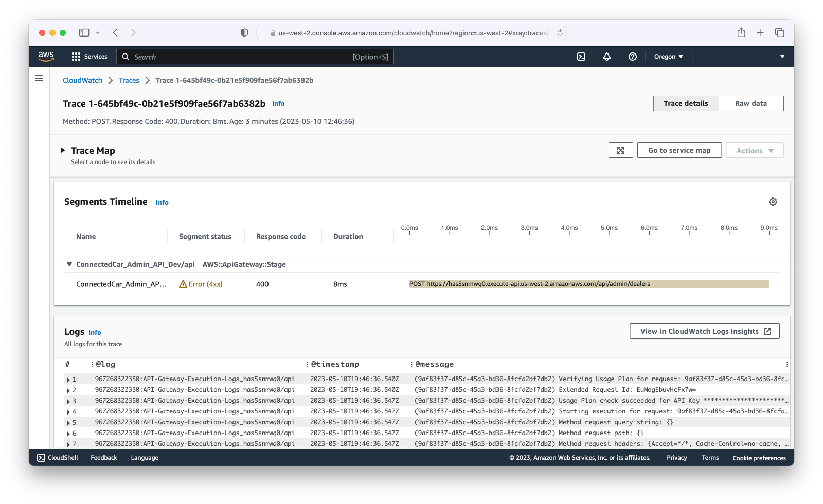Expand log row 7
The width and height of the screenshot is (823, 504).
pyautogui.click(x=68, y=444)
